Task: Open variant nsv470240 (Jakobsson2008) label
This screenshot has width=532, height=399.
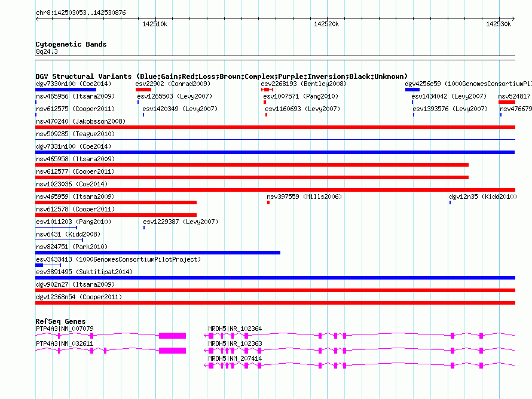Action: 81,121
